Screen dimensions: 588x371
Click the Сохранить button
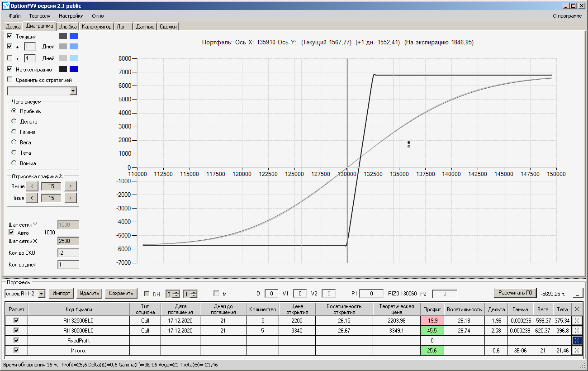121,293
